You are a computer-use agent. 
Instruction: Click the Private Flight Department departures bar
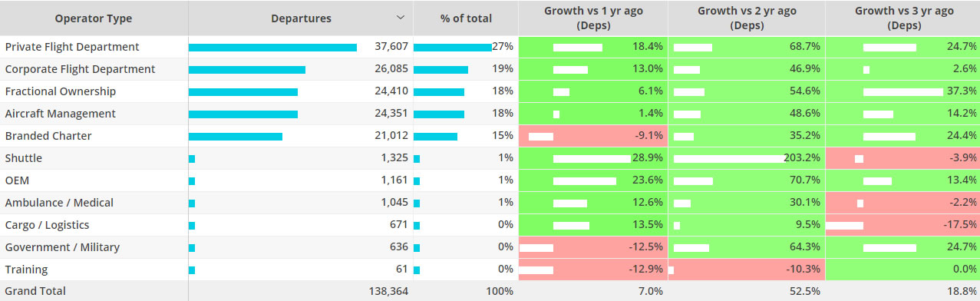272,48
